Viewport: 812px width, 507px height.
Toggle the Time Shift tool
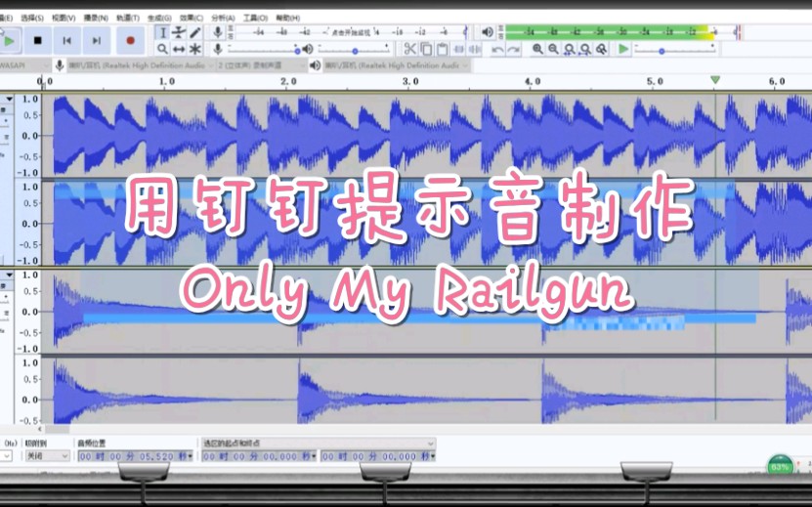point(179,49)
